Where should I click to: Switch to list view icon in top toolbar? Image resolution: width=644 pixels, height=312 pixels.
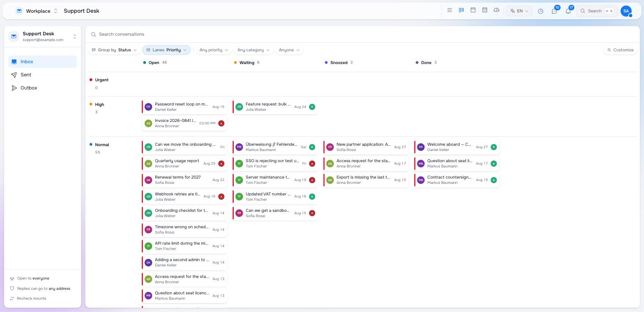click(x=449, y=10)
